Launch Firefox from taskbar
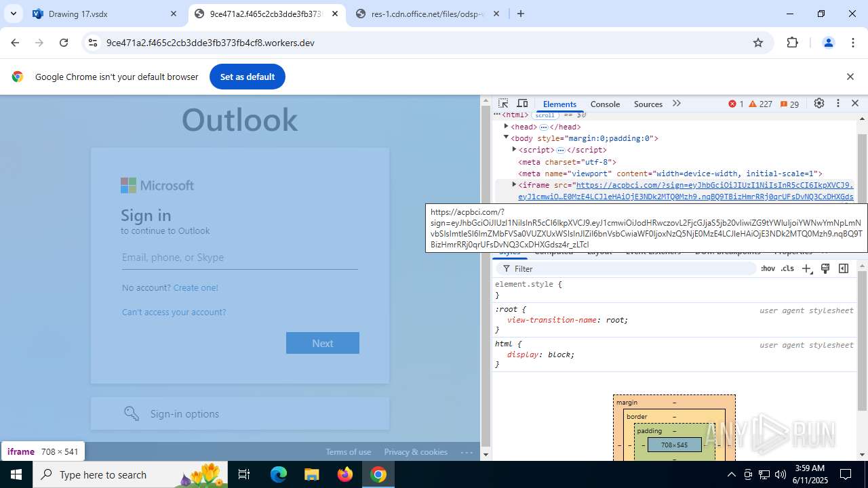Viewport: 868px width, 488px height. pyautogui.click(x=345, y=474)
